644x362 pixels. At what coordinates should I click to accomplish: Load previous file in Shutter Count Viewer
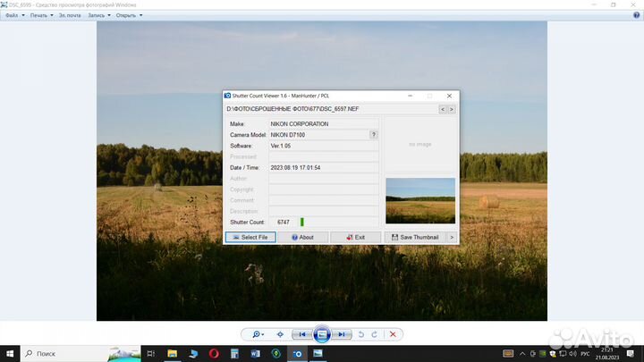tap(443, 109)
